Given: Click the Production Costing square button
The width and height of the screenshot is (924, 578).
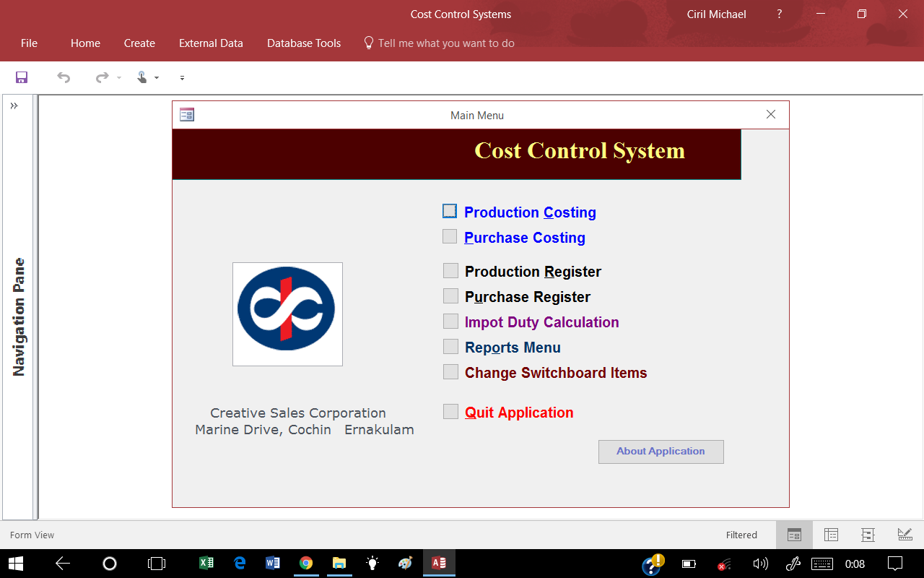Looking at the screenshot, I should click(450, 211).
